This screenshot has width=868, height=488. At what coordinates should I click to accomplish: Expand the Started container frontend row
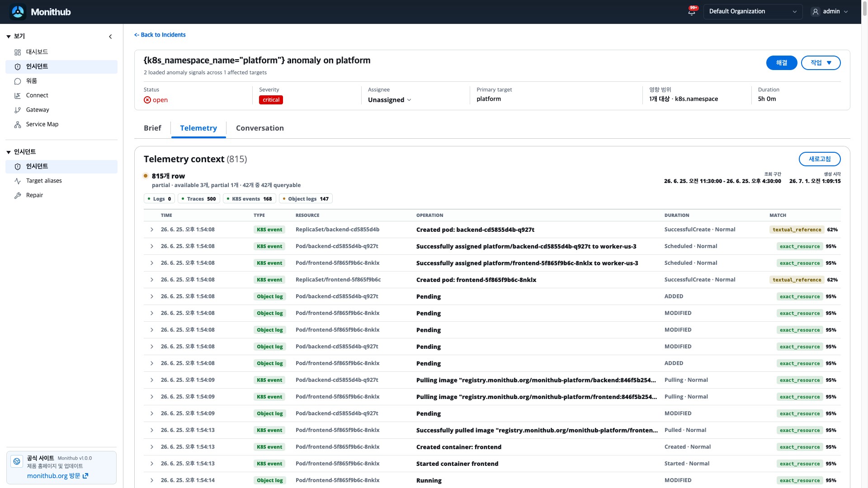point(152,464)
